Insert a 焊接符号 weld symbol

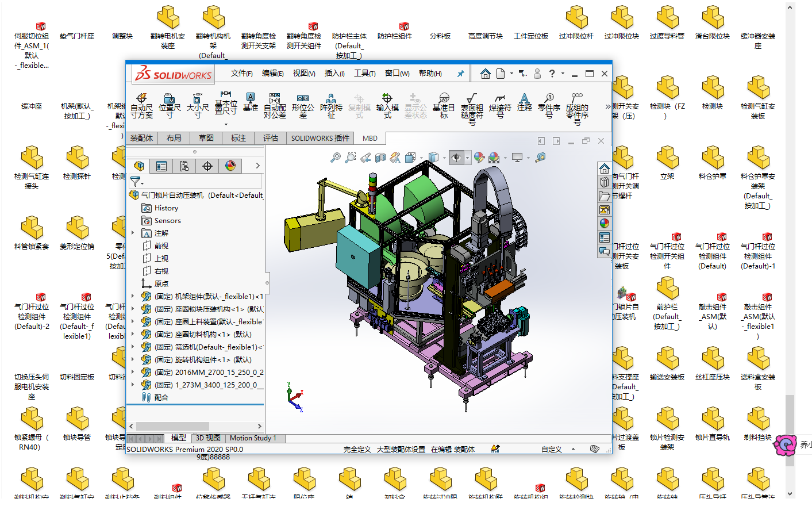pyautogui.click(x=500, y=105)
